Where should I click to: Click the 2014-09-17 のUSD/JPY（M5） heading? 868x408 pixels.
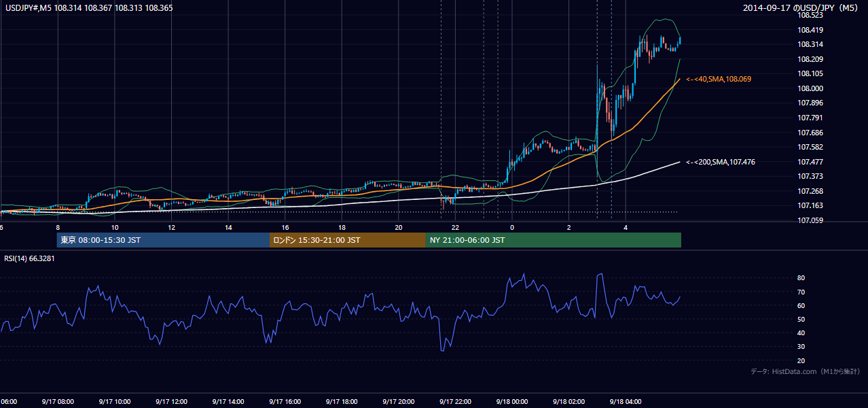[x=802, y=8]
